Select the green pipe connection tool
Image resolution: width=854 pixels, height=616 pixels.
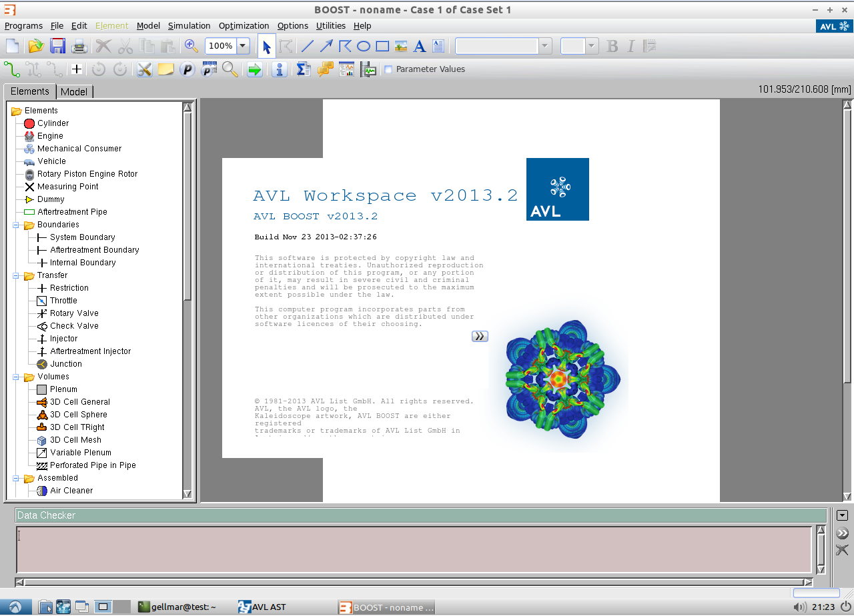coord(12,69)
